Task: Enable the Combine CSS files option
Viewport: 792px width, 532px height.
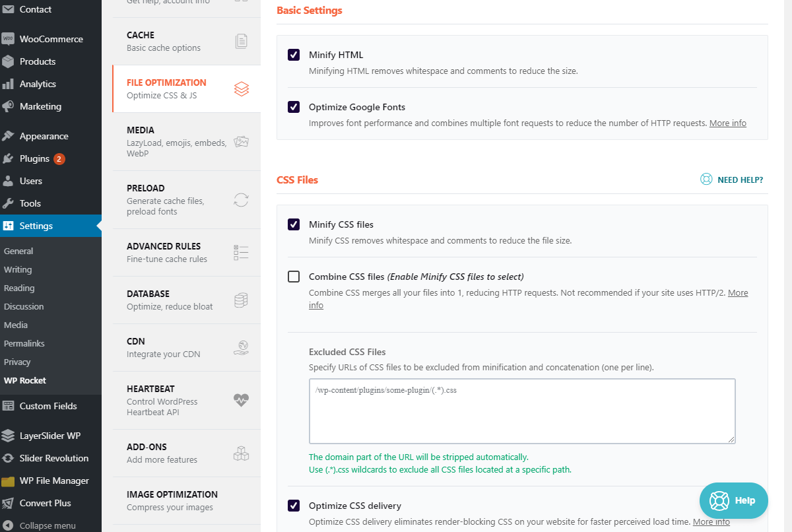Action: pyautogui.click(x=293, y=276)
